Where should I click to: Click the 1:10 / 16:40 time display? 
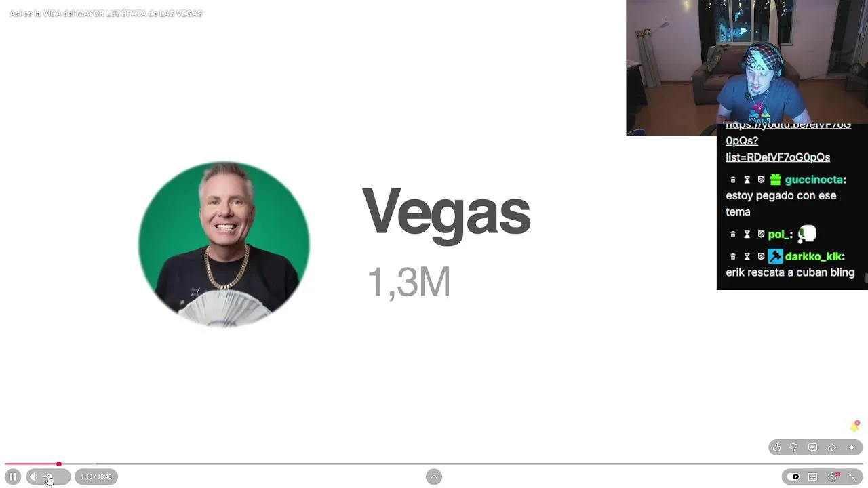96,476
